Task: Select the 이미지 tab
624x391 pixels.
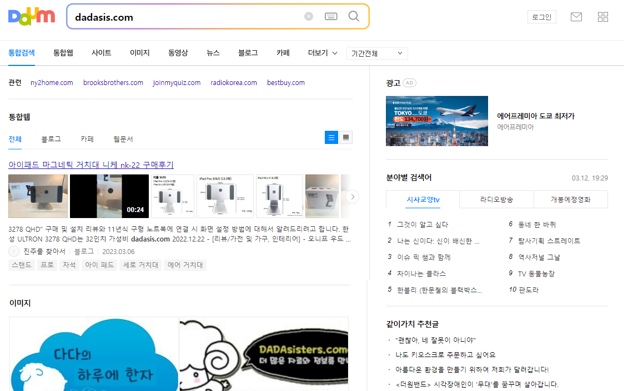Action: click(x=139, y=53)
